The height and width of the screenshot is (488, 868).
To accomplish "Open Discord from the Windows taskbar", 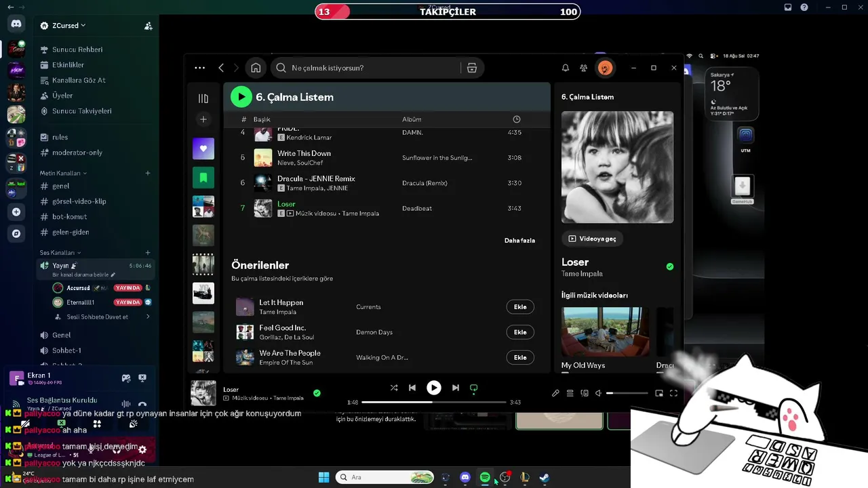I will click(x=465, y=477).
